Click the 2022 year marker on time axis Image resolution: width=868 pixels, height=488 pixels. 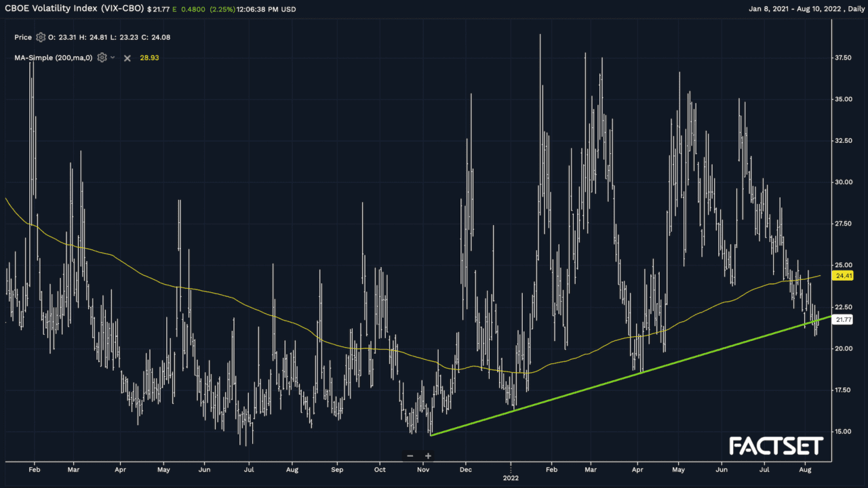[x=511, y=479]
